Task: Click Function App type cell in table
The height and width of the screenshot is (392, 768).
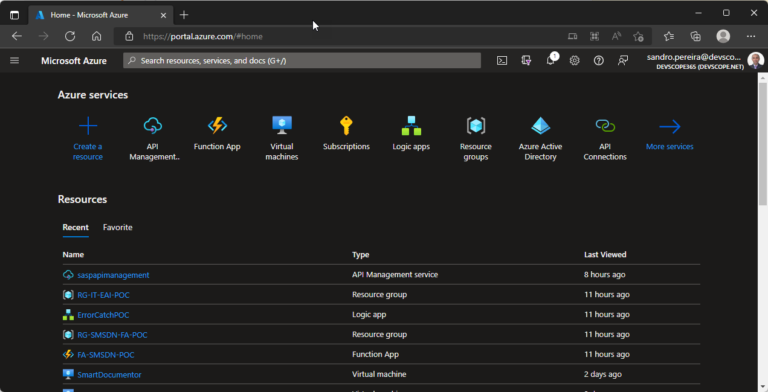Action: [x=375, y=354]
